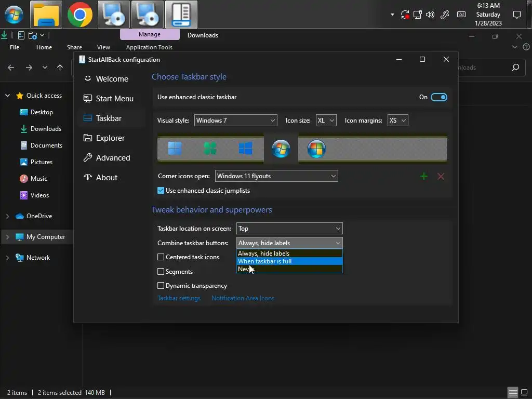This screenshot has height=399, width=532.
Task: Go back in Explorer navigation
Action: point(11,68)
